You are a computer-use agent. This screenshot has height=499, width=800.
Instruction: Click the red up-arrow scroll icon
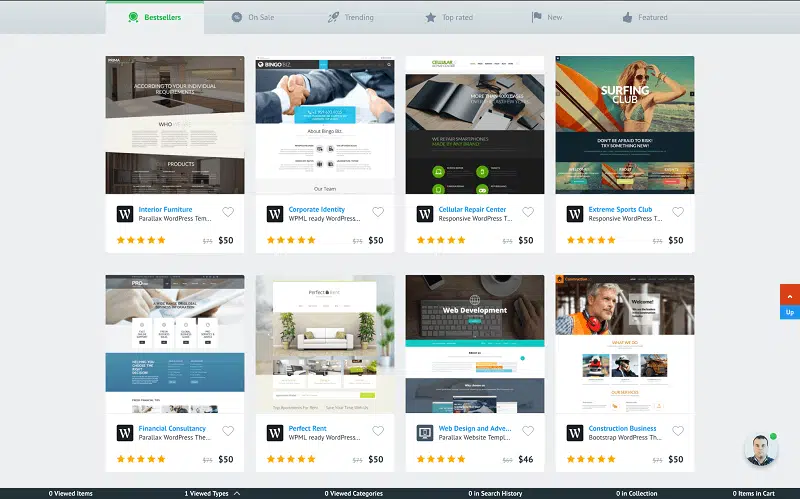[x=789, y=294]
